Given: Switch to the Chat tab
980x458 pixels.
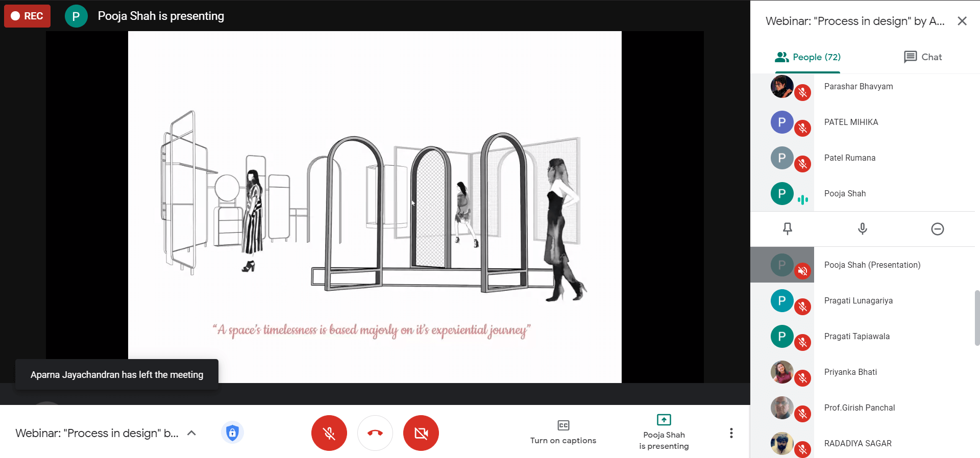Looking at the screenshot, I should [922, 57].
